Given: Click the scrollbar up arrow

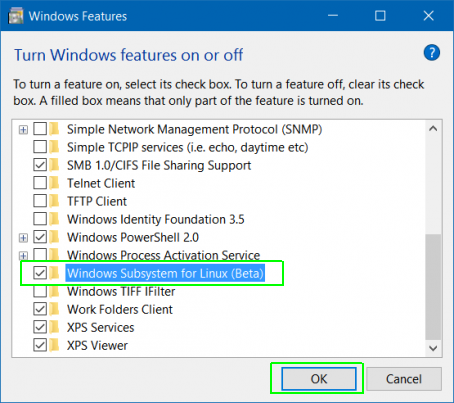Looking at the screenshot, I should 433,129.
